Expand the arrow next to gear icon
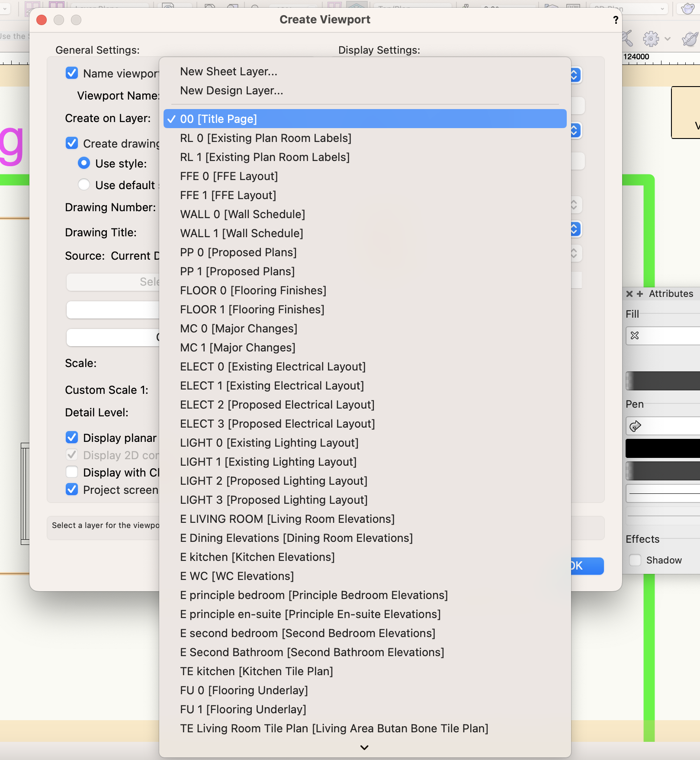This screenshot has width=700, height=760. 668,39
